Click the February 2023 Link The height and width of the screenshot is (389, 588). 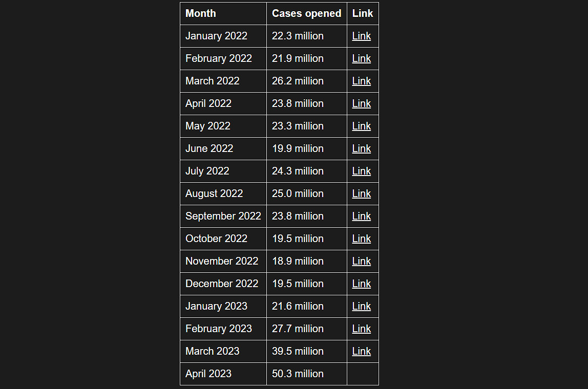[x=361, y=329]
